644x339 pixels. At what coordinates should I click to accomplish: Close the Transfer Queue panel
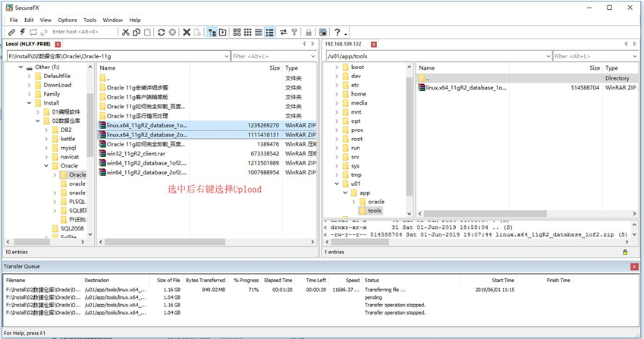click(634, 267)
